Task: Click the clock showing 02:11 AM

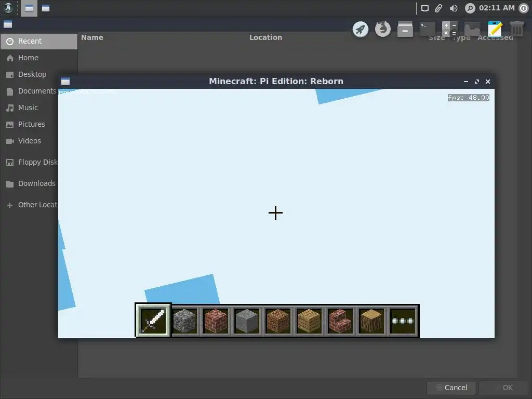Action: coord(497,8)
